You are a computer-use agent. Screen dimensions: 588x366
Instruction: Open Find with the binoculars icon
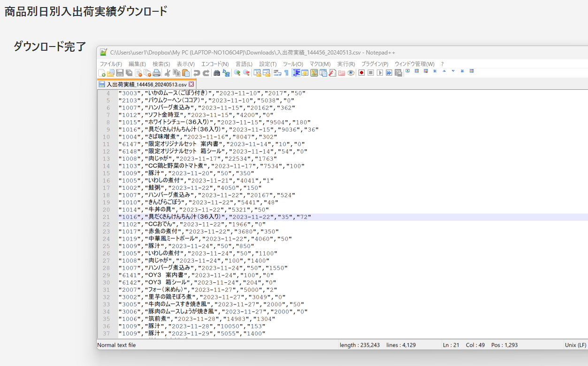[x=217, y=73]
